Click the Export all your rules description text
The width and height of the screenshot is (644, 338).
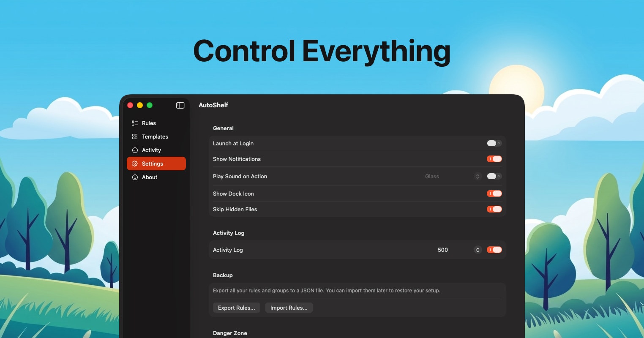[x=327, y=291]
